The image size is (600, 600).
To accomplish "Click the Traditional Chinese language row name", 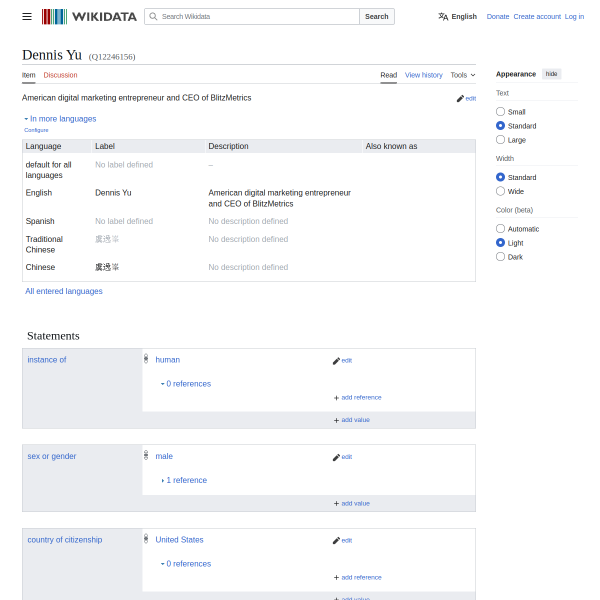I will (x=44, y=244).
